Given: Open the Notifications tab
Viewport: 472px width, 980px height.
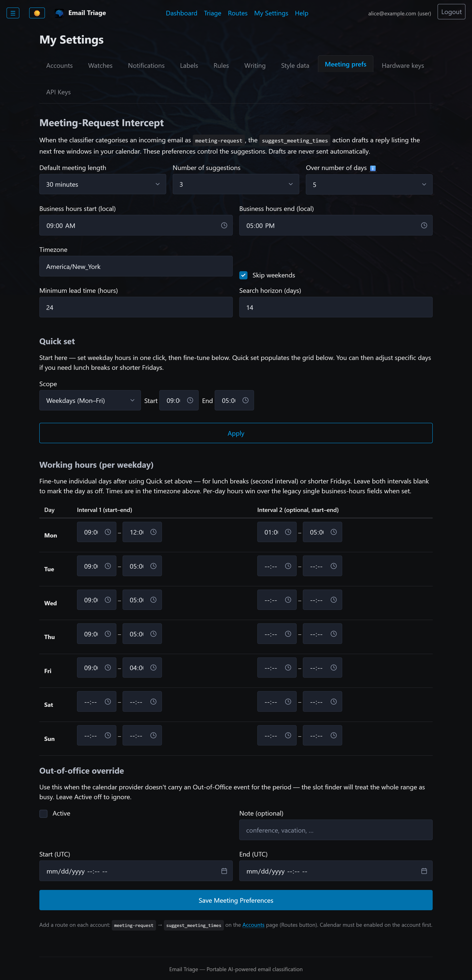Looking at the screenshot, I should tap(146, 66).
